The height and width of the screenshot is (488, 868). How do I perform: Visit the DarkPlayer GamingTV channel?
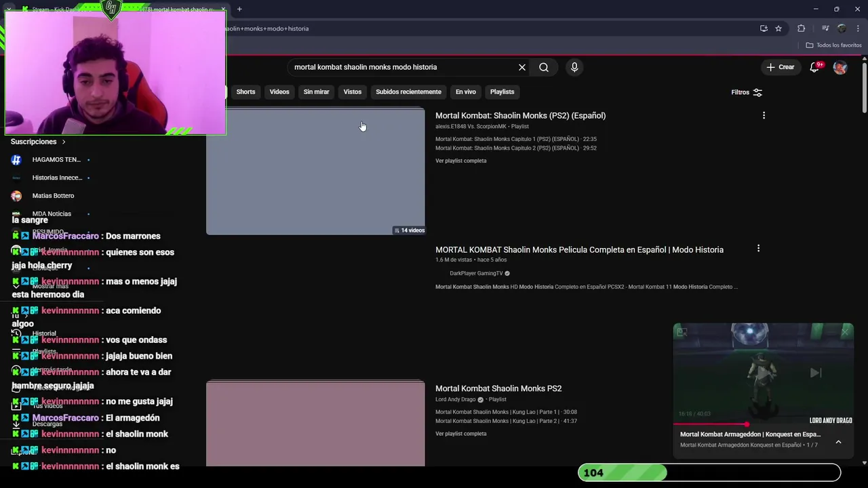476,273
